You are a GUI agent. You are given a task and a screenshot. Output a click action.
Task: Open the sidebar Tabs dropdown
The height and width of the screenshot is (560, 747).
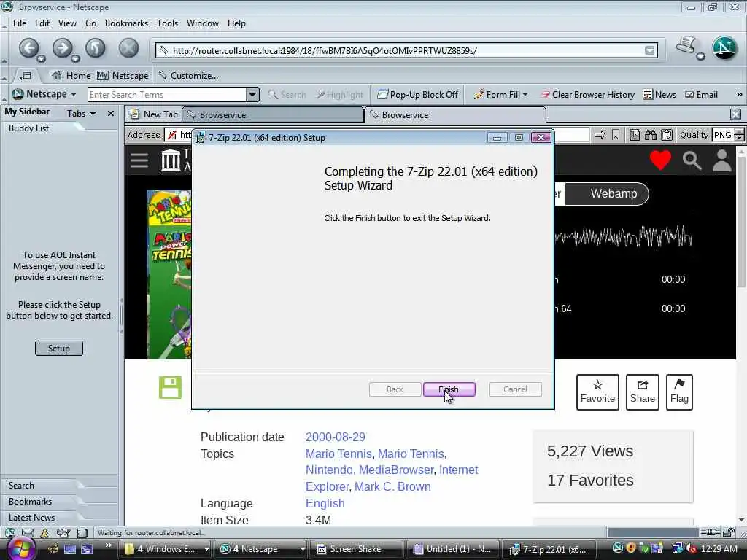[82, 113]
